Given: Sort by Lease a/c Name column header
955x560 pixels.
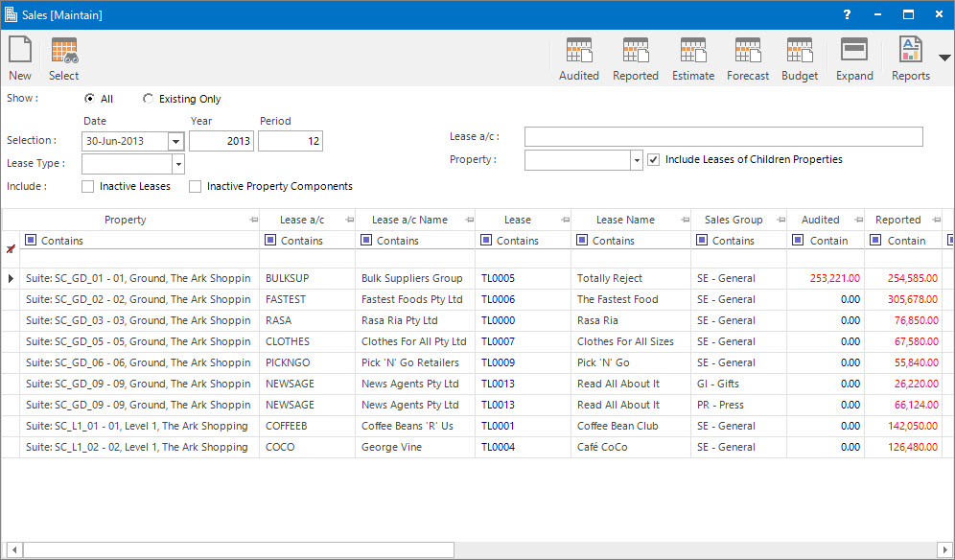Looking at the screenshot, I should tap(409, 220).
